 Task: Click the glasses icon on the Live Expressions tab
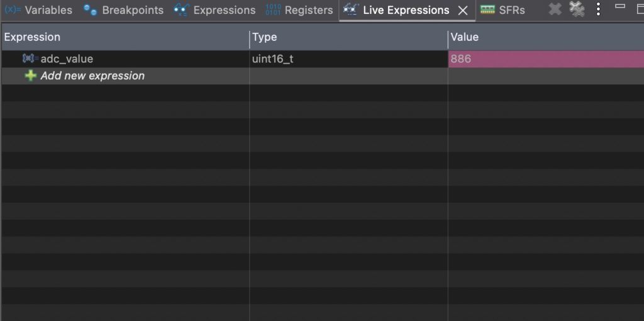pyautogui.click(x=351, y=9)
